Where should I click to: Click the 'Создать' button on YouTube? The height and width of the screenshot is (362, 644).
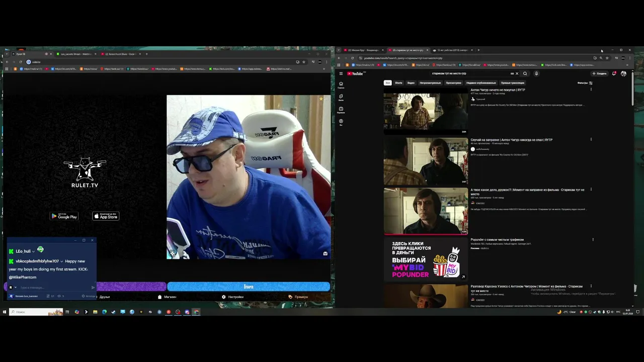(x=599, y=73)
